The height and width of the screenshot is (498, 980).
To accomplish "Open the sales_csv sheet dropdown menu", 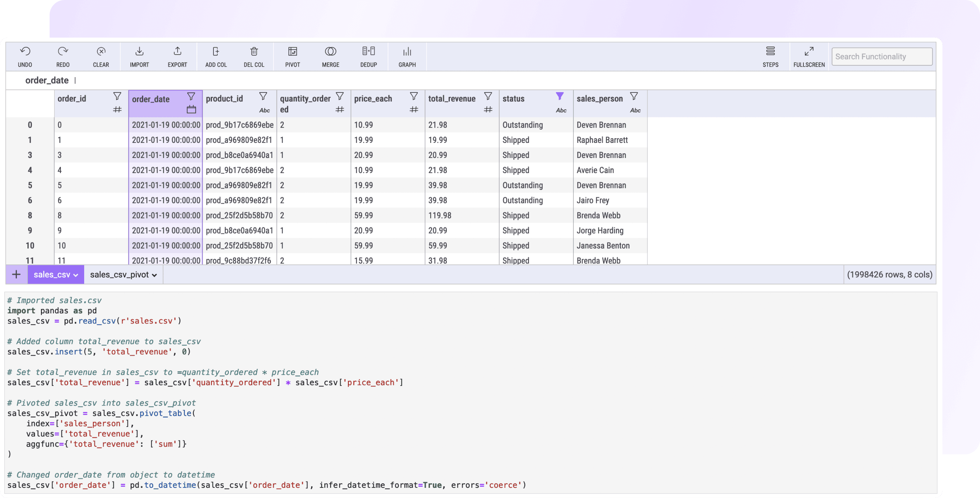I will click(76, 274).
